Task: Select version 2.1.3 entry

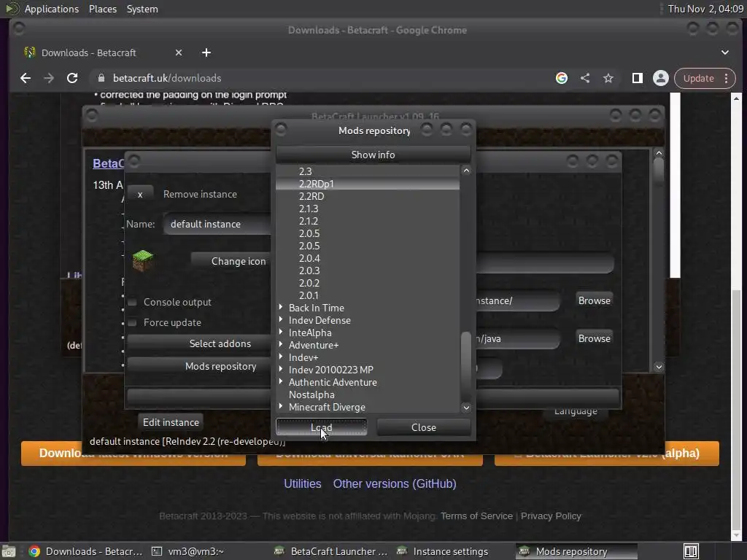Action: (x=309, y=209)
